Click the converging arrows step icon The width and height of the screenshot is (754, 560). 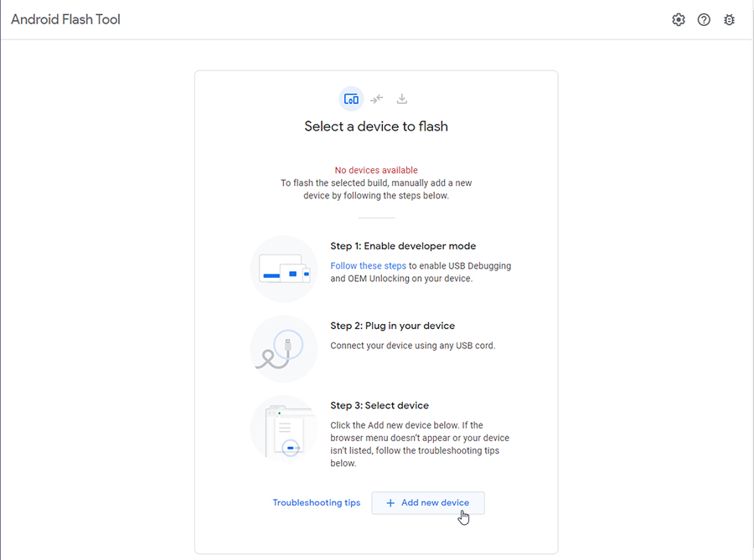(376, 99)
